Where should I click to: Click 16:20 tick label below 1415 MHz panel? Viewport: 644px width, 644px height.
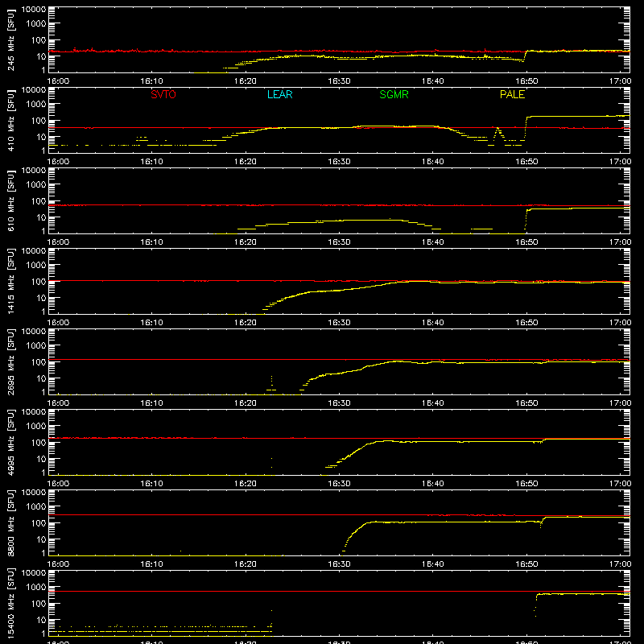click(x=246, y=323)
